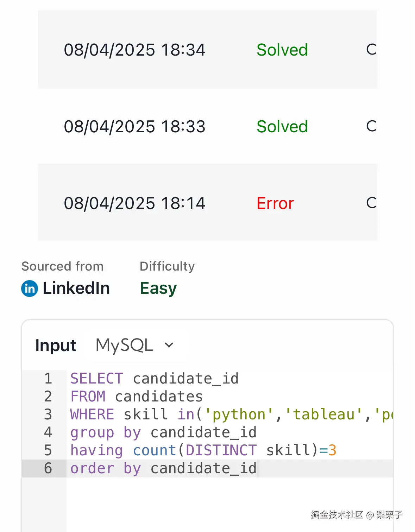Screen dimensions: 415x532
Task: Click the Solved status for 18:34
Action: click(282, 50)
